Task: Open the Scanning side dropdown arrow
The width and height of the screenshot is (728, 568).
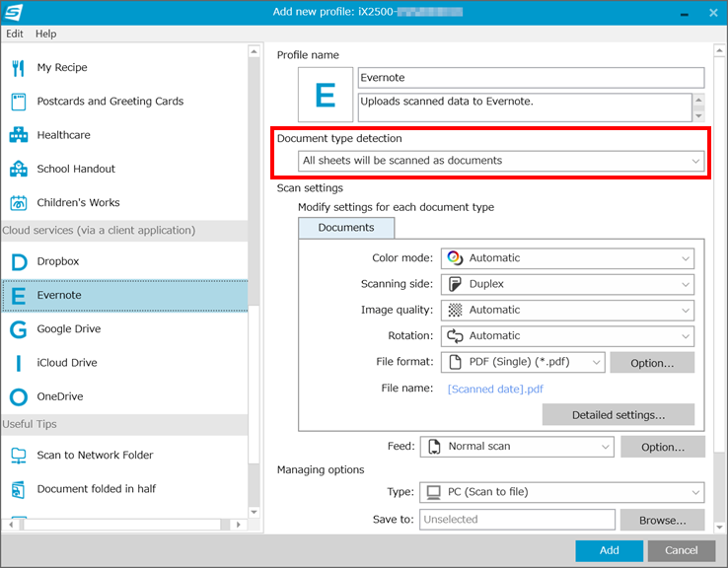Action: pyautogui.click(x=686, y=284)
